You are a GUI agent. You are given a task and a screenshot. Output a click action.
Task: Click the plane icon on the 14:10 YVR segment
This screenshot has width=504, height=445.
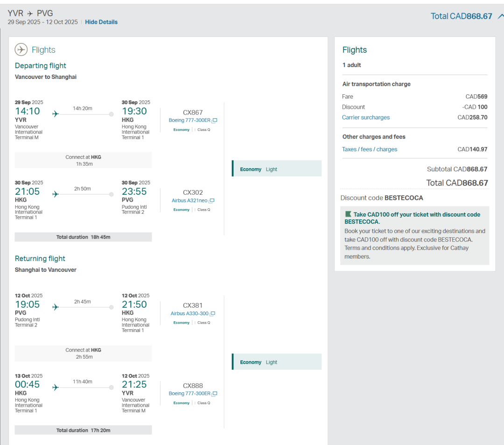coord(56,114)
